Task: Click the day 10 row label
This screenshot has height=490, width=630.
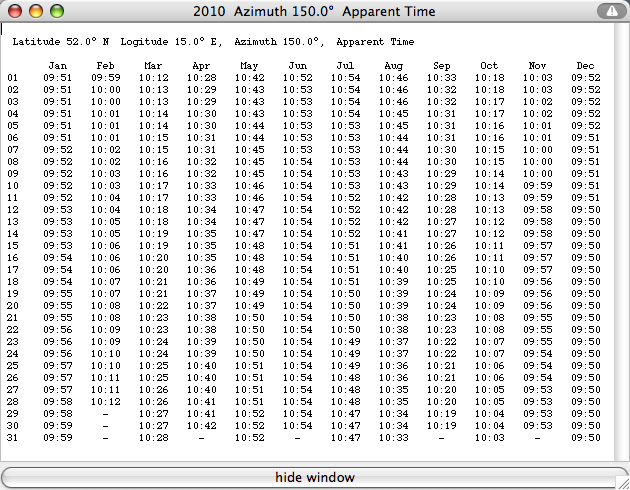Action: point(12,186)
